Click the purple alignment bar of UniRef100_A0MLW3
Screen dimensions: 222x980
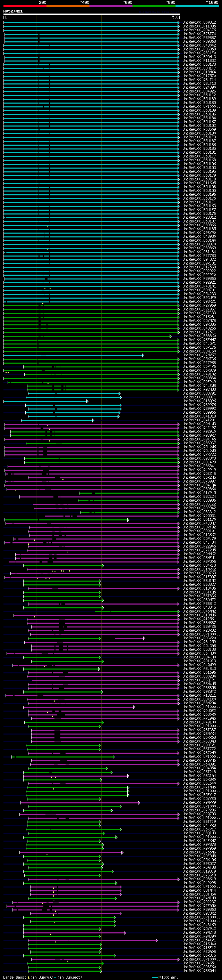[x=92, y=424]
